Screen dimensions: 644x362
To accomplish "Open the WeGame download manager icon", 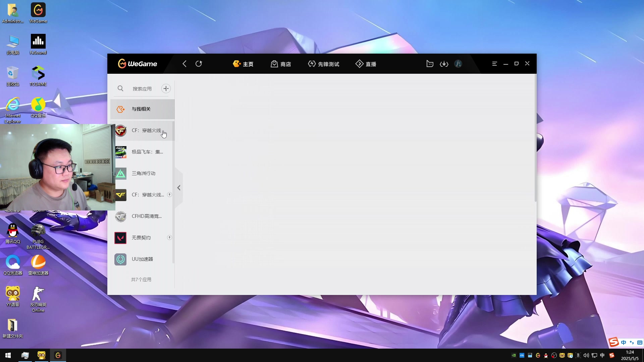I will tap(444, 64).
